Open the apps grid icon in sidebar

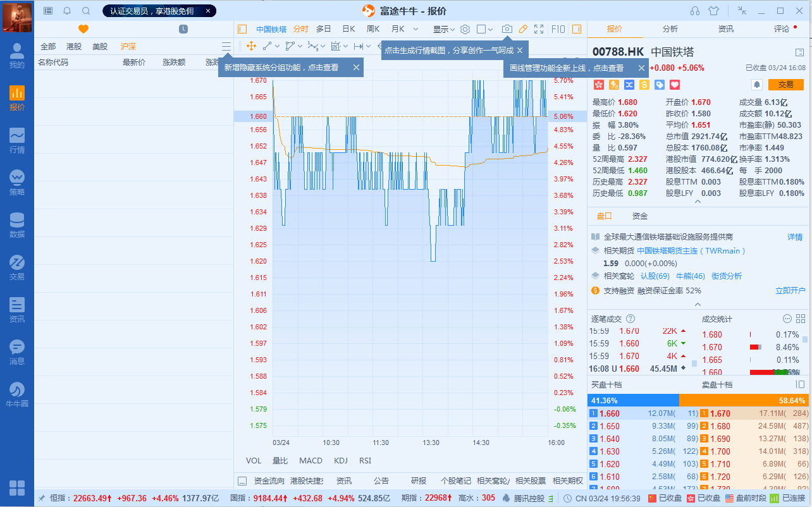[17, 487]
